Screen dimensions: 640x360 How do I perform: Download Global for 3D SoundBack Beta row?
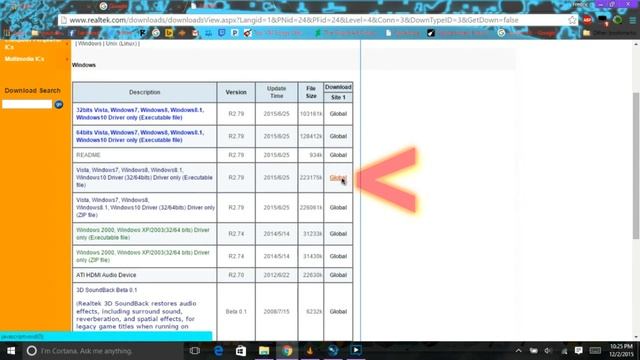click(338, 312)
